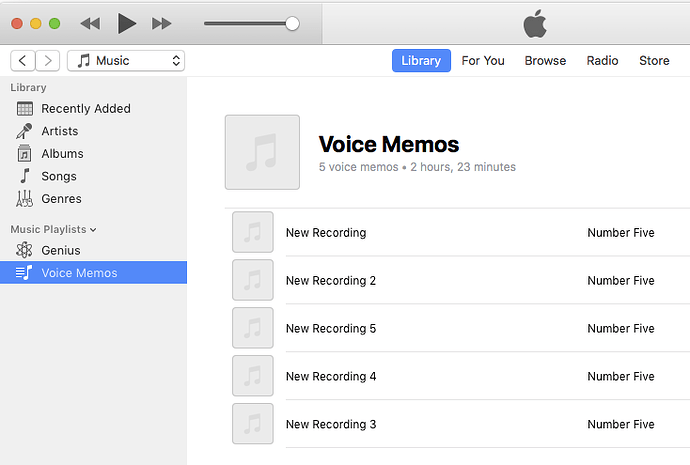
Task: Click the Play button
Action: point(127,23)
